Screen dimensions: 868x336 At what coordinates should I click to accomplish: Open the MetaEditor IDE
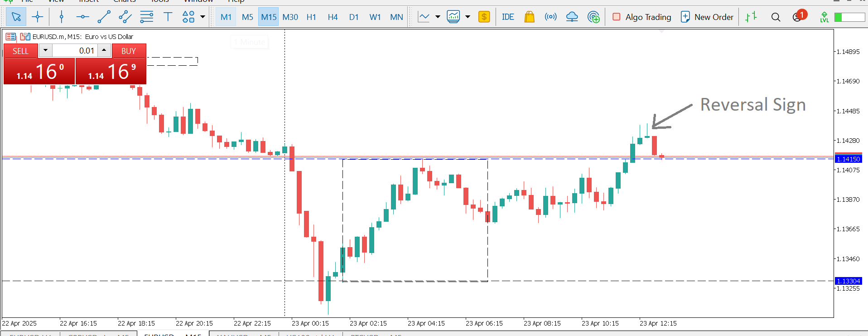tap(508, 17)
